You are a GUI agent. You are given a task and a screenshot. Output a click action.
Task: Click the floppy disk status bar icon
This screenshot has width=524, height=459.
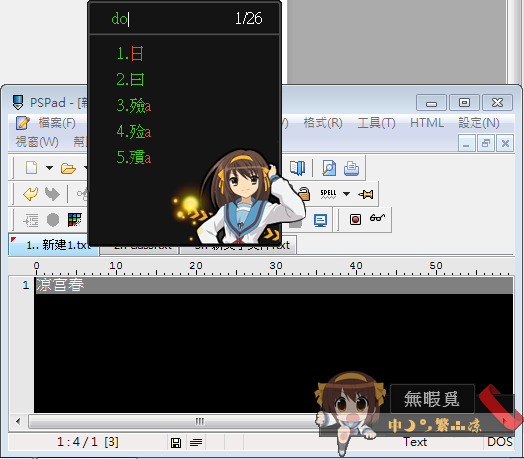click(x=176, y=443)
